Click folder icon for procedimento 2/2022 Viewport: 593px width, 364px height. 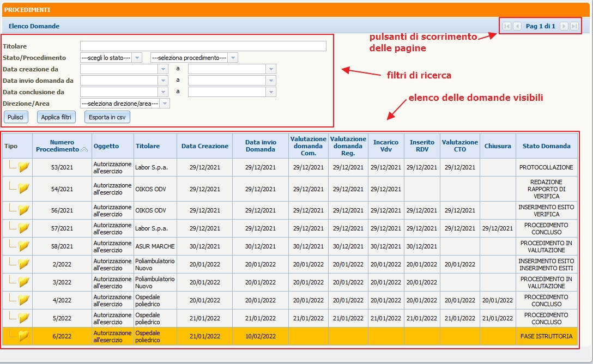[23, 264]
